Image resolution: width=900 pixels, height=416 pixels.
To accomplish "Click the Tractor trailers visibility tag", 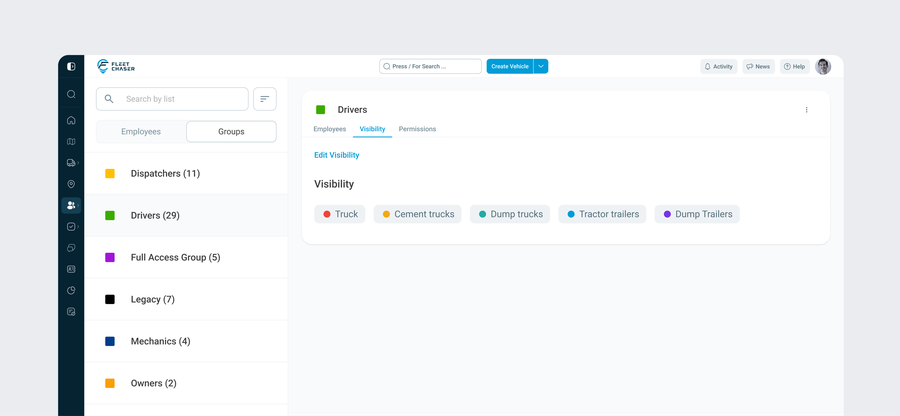I will pos(602,214).
